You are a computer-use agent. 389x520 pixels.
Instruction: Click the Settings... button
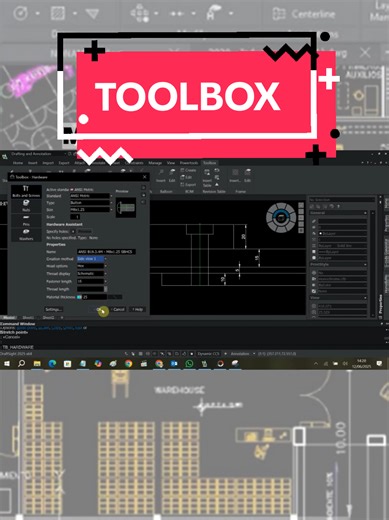tap(53, 309)
